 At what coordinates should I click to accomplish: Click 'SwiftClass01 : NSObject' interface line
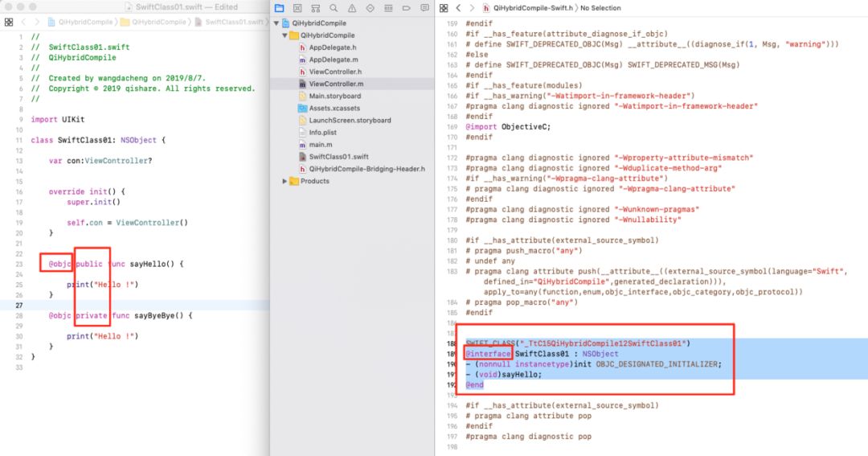(567, 354)
